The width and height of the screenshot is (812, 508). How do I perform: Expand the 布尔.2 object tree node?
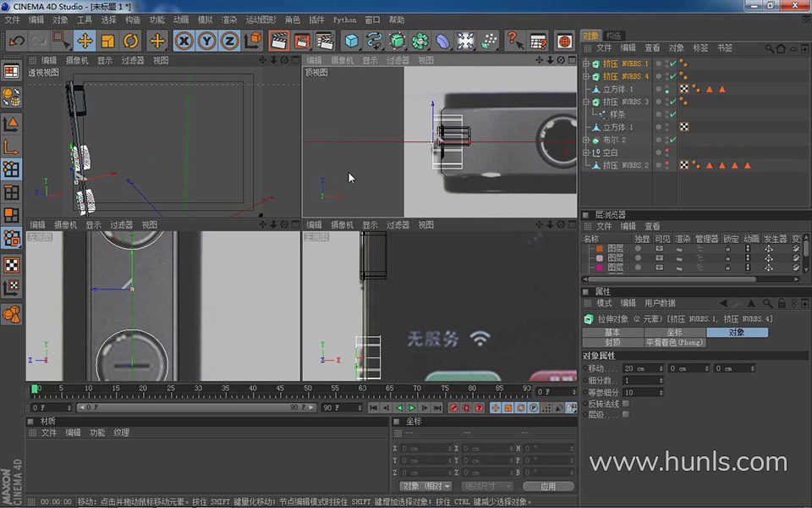pos(586,140)
